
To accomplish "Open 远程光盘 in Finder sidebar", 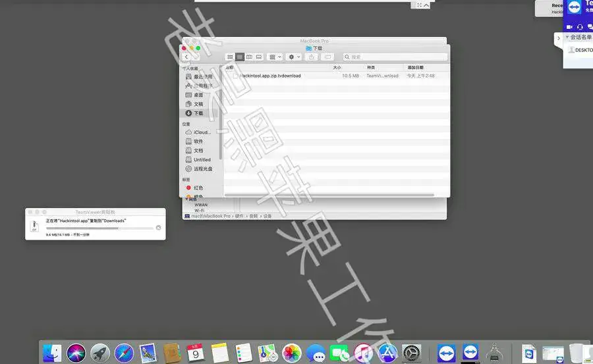I will pyautogui.click(x=199, y=169).
